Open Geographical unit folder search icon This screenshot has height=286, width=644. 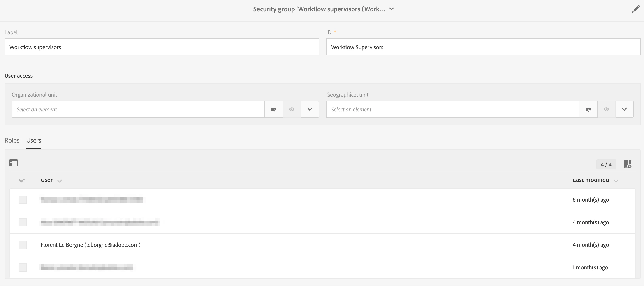(588, 109)
